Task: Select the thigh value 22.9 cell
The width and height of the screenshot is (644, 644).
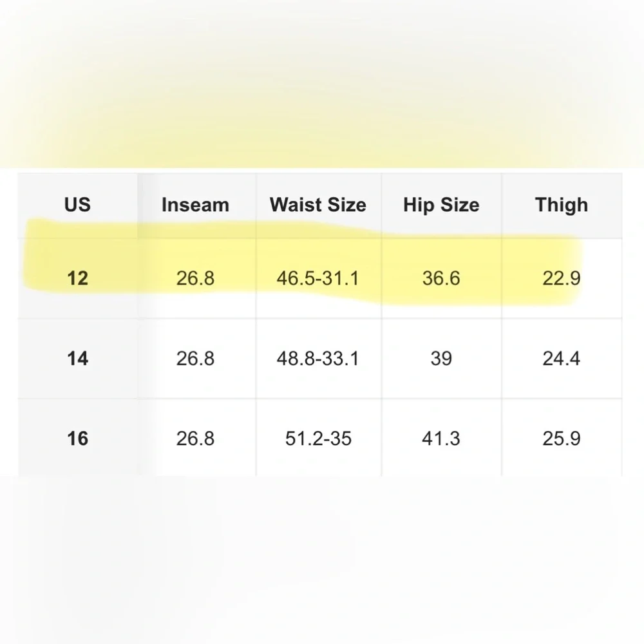Action: tap(561, 278)
